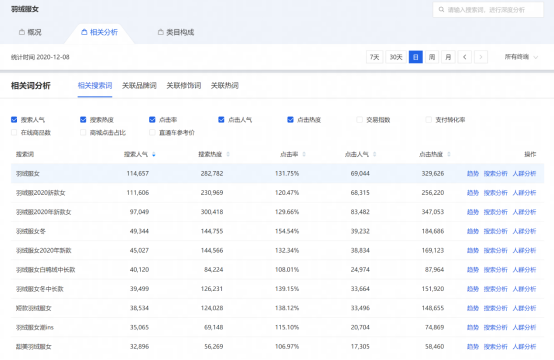Sort by 搜索热度 using its sort arrows

[x=228, y=154]
